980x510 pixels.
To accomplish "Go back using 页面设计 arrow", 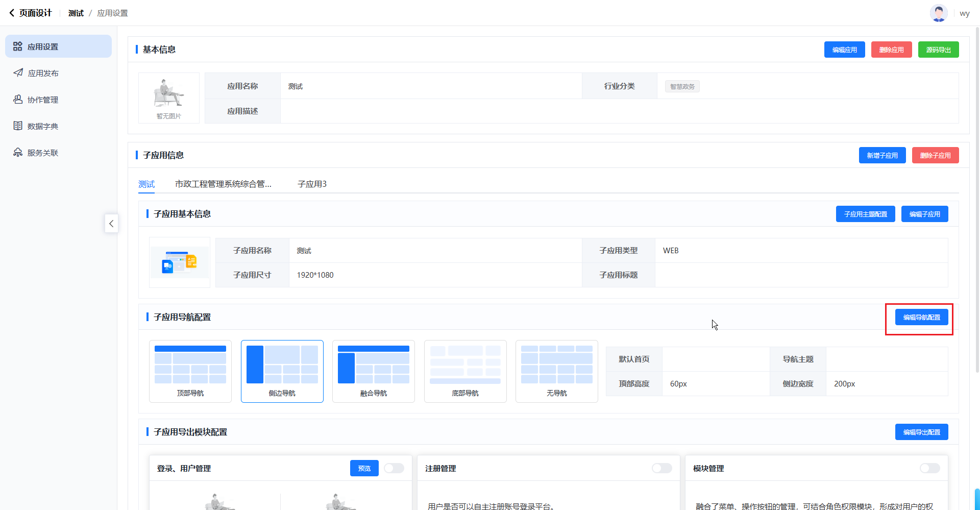I will (x=12, y=13).
